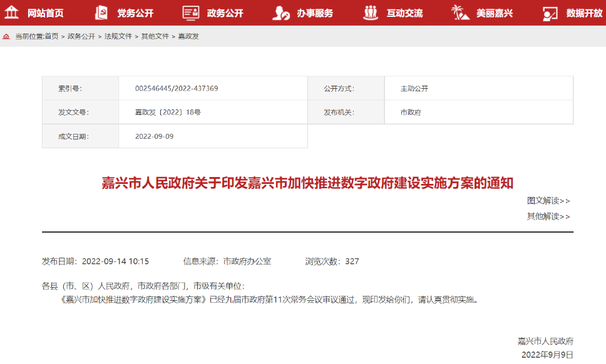606x364 pixels.
Task: Click the 数据开放 data icon
Action: (550, 13)
